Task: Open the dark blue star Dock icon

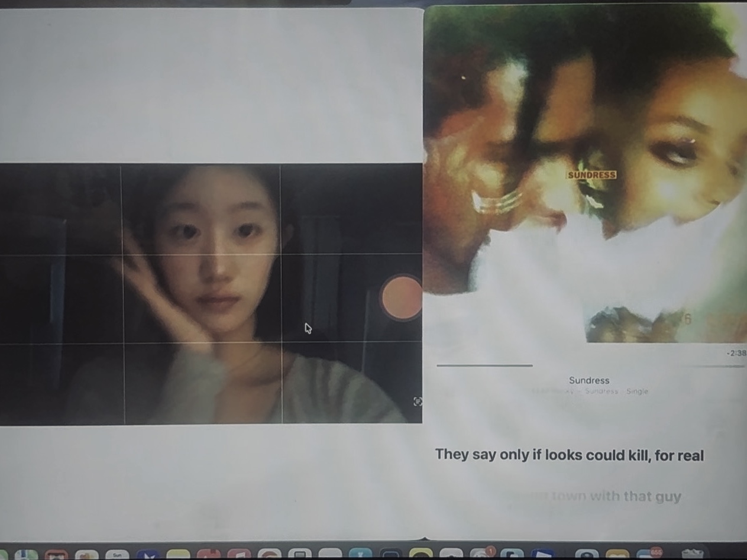Action: click(x=148, y=555)
